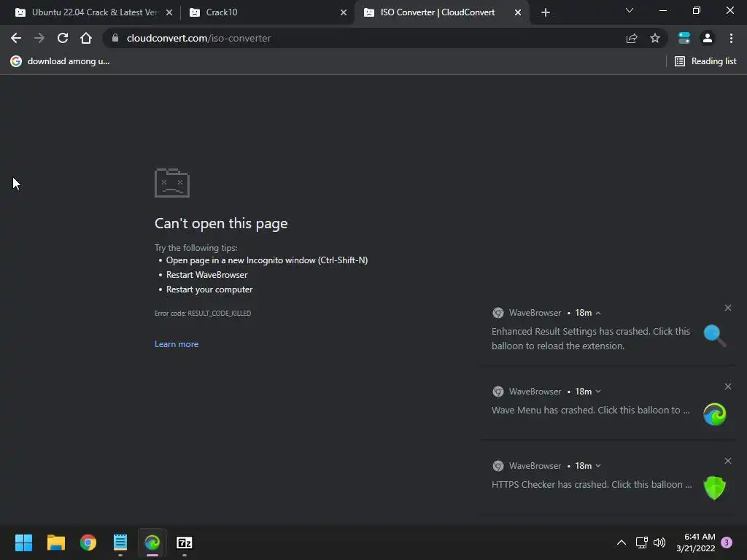Open the Wave extension toolbar icon
Image resolution: width=747 pixels, height=560 pixels.
click(x=684, y=38)
